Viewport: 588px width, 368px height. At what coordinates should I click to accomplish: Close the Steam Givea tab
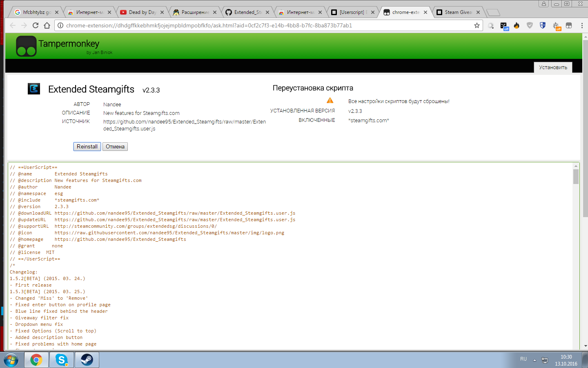click(478, 12)
